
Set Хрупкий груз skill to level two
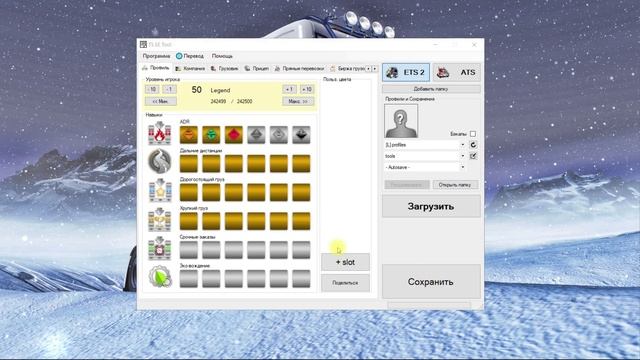click(x=211, y=221)
